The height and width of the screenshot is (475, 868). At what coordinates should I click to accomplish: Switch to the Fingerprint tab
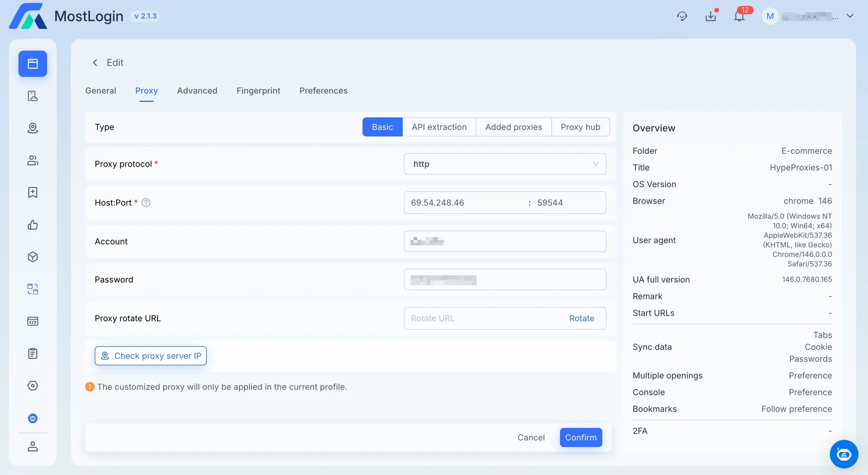pyautogui.click(x=258, y=91)
